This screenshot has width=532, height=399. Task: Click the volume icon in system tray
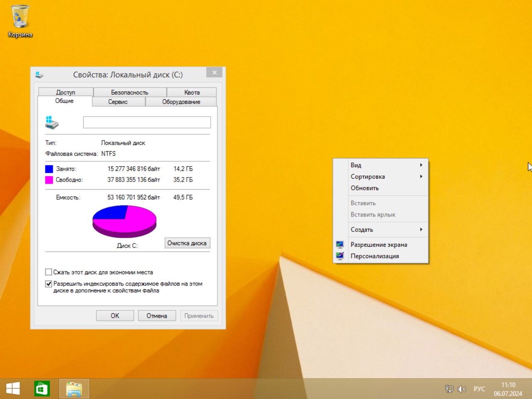click(462, 389)
